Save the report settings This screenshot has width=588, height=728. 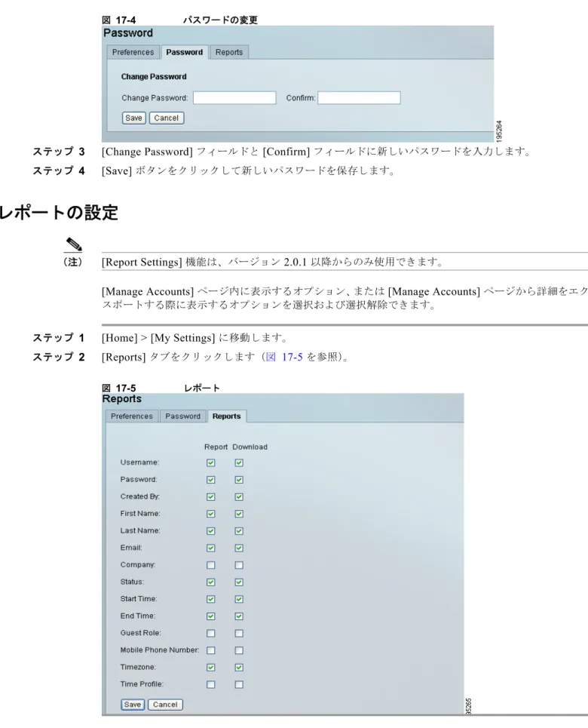click(x=132, y=705)
